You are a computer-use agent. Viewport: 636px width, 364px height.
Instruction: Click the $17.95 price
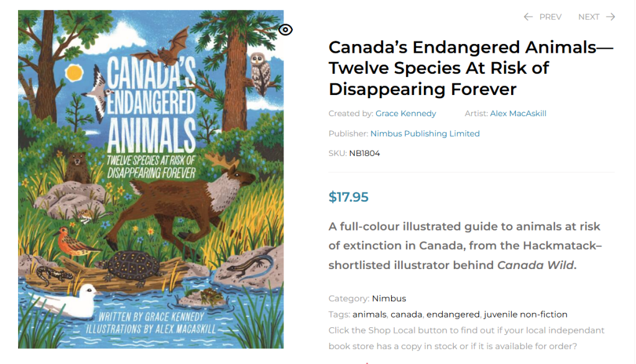(x=348, y=198)
